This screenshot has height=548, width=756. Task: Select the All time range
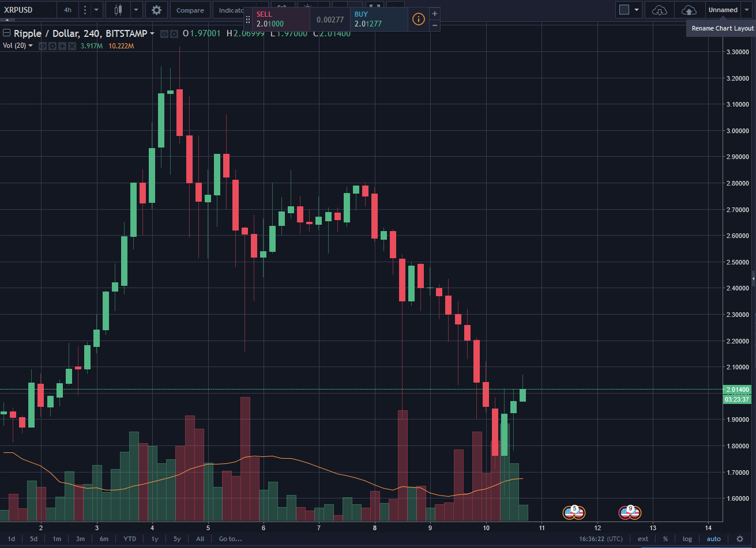[200, 539]
